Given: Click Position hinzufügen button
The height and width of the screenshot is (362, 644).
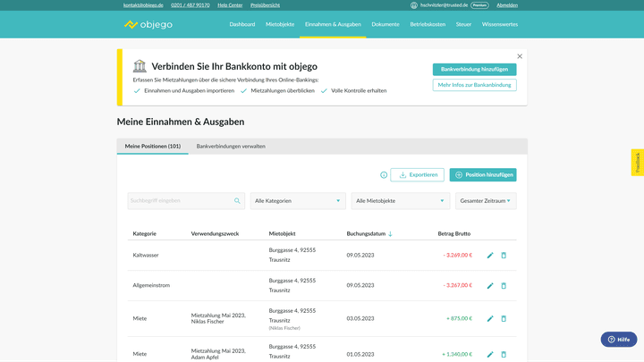Looking at the screenshot, I should tap(483, 175).
